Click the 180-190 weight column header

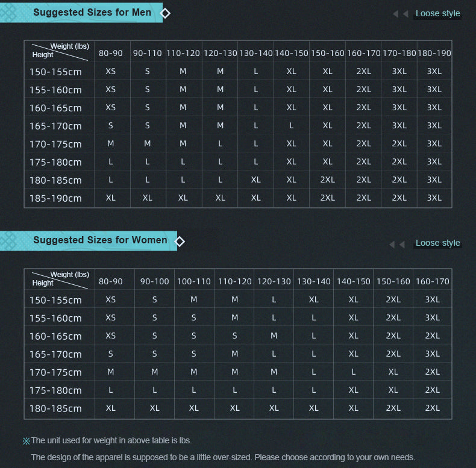coord(434,53)
